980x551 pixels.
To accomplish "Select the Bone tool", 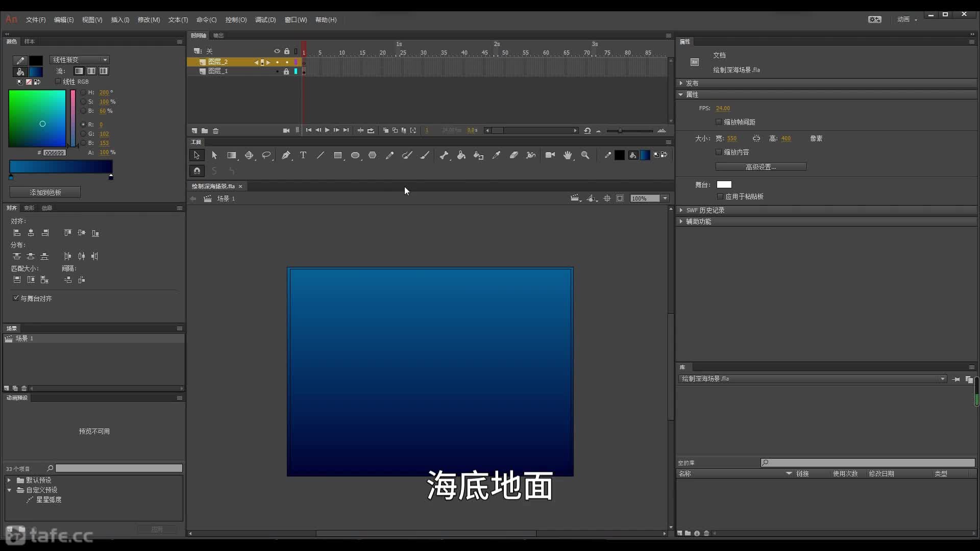I will click(444, 155).
